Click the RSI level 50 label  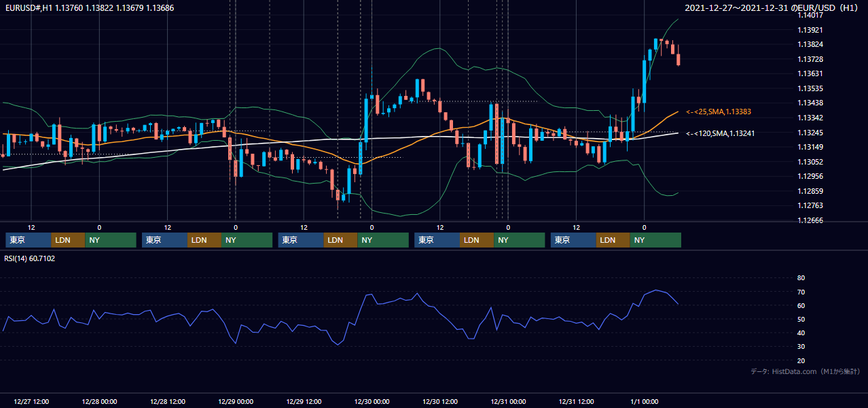tap(801, 319)
